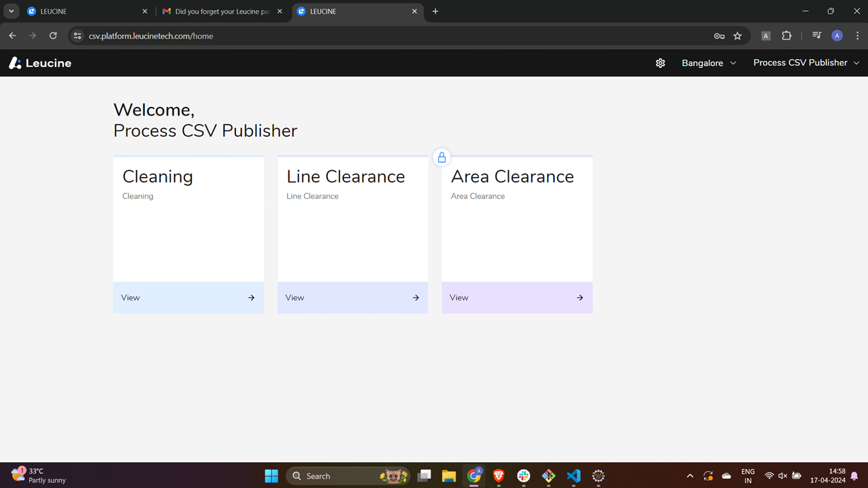Viewport: 868px width, 488px height.
Task: Expand the Bangalore facility dropdown
Action: point(709,63)
